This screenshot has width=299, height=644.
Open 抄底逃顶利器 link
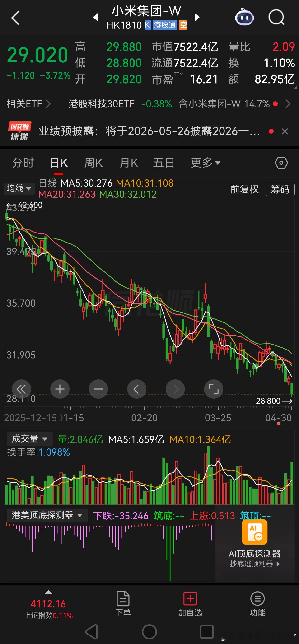click(254, 564)
